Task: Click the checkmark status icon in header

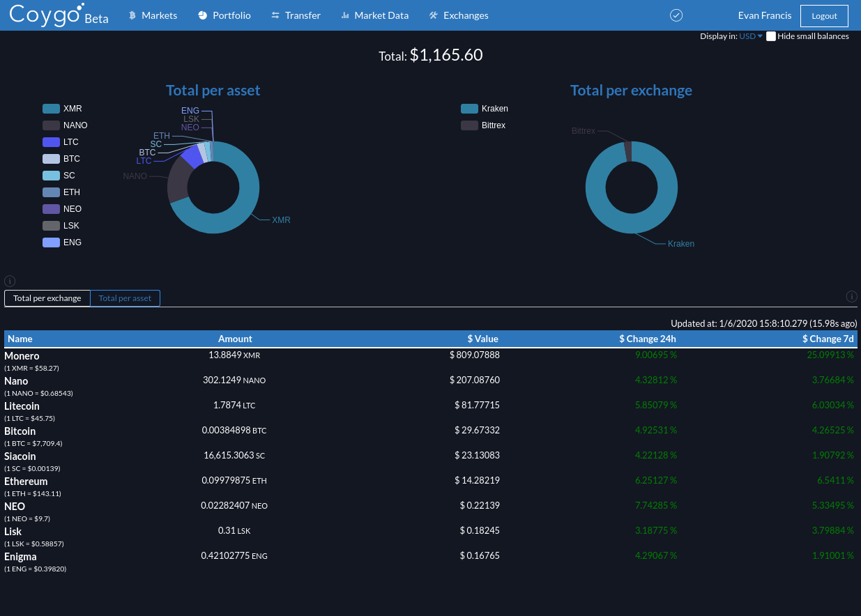Action: point(676,15)
